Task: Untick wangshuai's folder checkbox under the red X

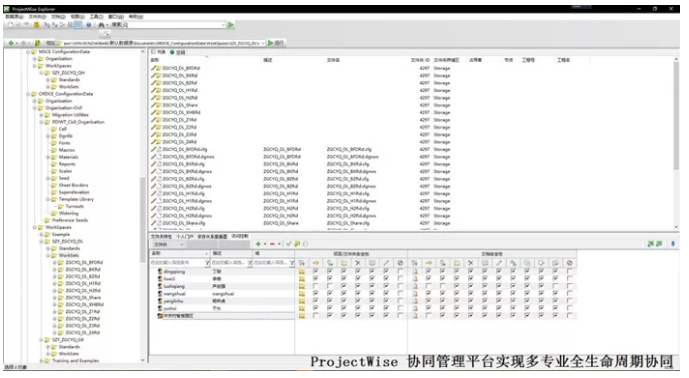Action: coord(358,294)
